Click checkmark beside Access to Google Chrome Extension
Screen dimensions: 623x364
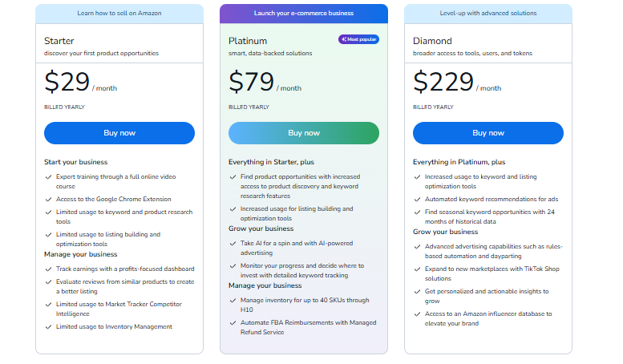point(48,200)
